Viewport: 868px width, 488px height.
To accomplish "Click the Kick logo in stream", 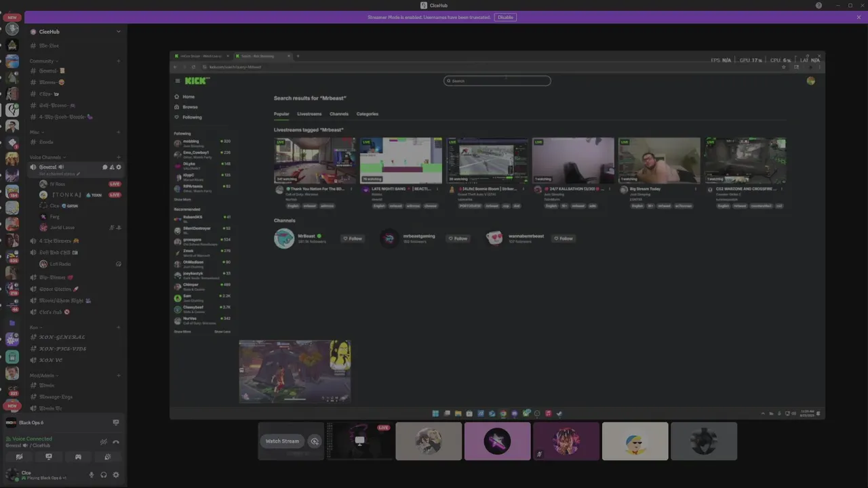I will coord(197,81).
